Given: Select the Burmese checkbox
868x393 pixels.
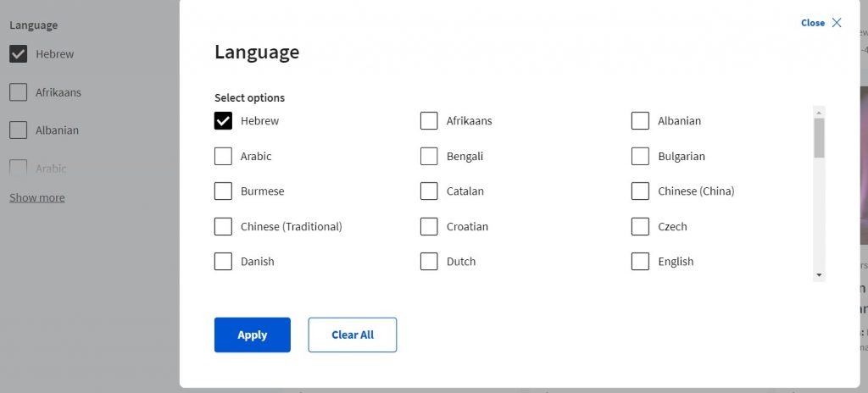Looking at the screenshot, I should tap(223, 191).
